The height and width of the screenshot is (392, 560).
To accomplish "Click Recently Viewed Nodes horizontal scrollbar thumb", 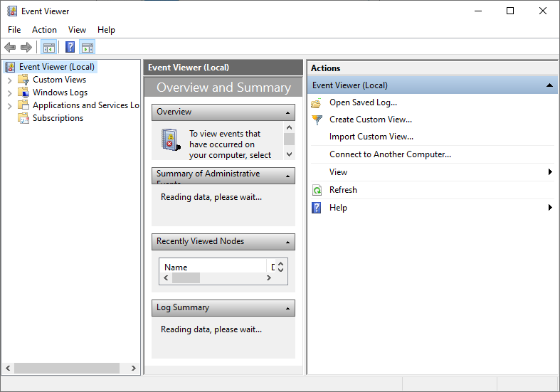I will 186,277.
